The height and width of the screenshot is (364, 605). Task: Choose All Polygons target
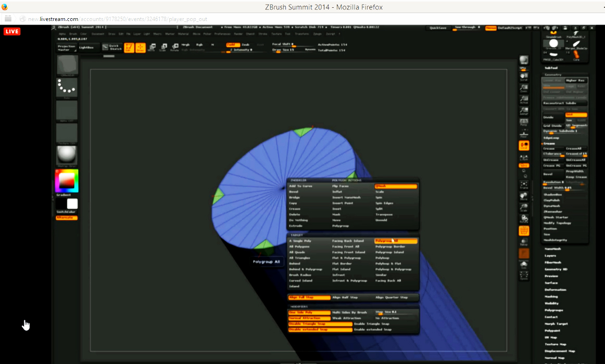pyautogui.click(x=299, y=246)
